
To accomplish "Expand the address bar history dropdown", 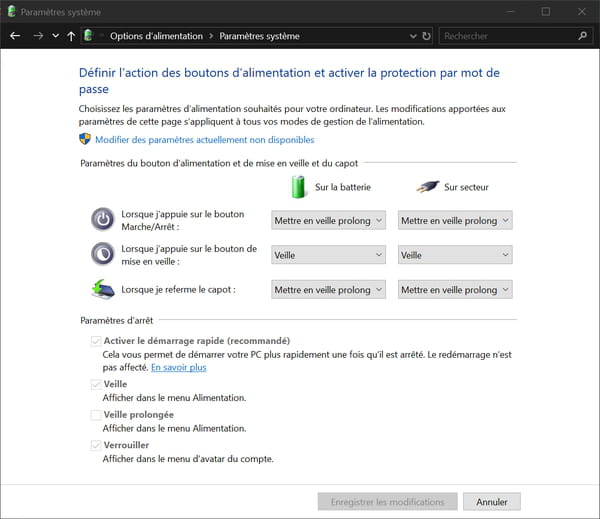I will coord(413,36).
